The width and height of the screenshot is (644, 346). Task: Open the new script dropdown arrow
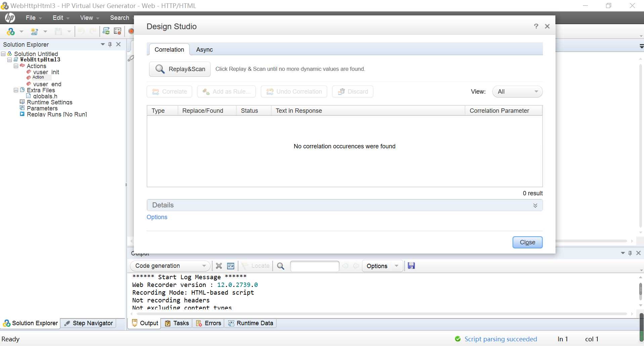pyautogui.click(x=45, y=32)
